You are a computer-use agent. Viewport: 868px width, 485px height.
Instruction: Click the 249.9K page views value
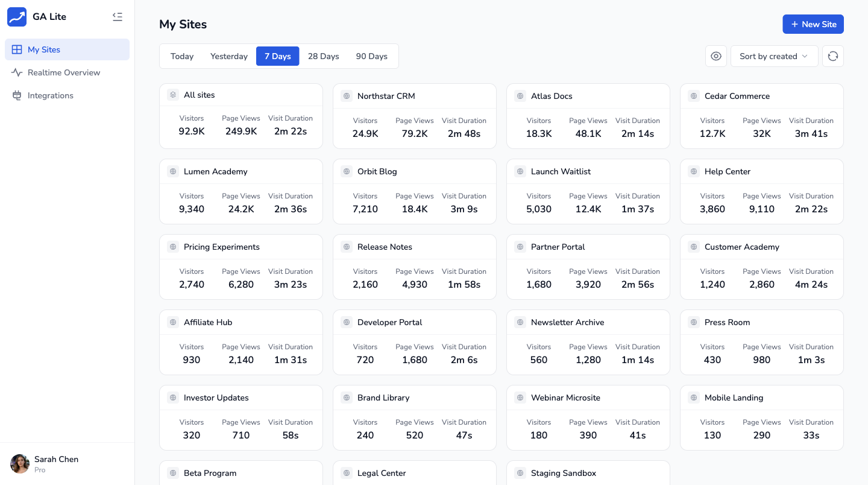(x=241, y=131)
